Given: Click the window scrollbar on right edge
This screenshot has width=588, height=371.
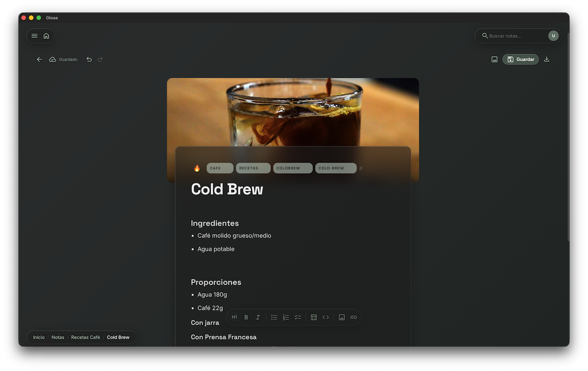Looking at the screenshot, I should point(568,137).
